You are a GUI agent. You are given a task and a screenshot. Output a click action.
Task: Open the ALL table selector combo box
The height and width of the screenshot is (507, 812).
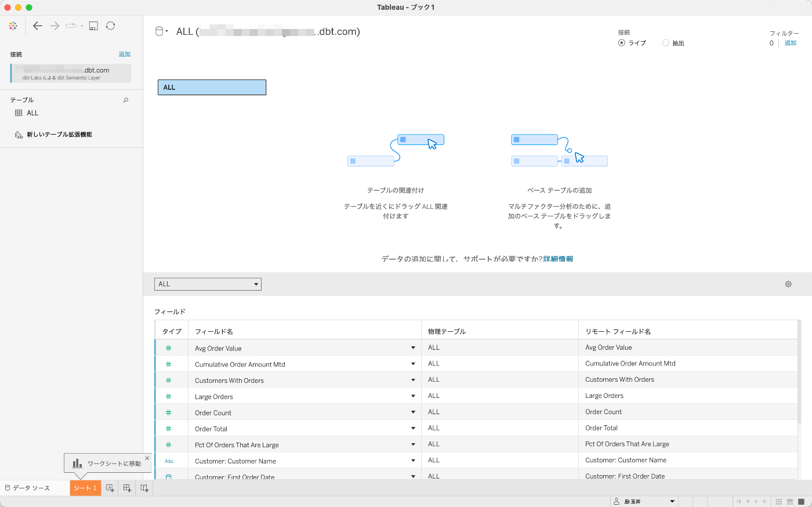[208, 284]
